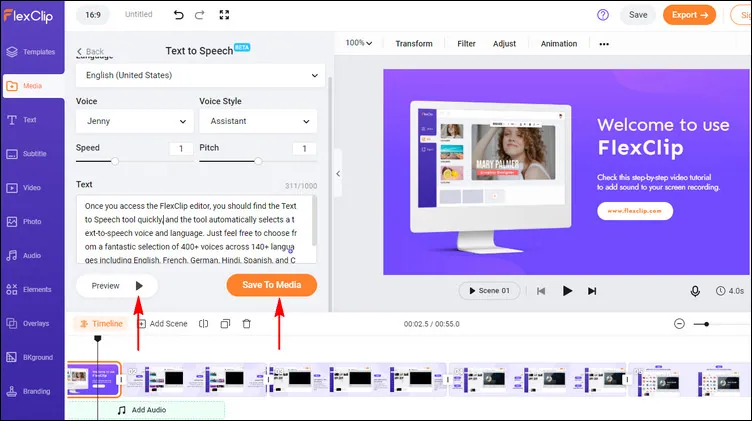Redo the last action
752x421 pixels.
click(200, 15)
